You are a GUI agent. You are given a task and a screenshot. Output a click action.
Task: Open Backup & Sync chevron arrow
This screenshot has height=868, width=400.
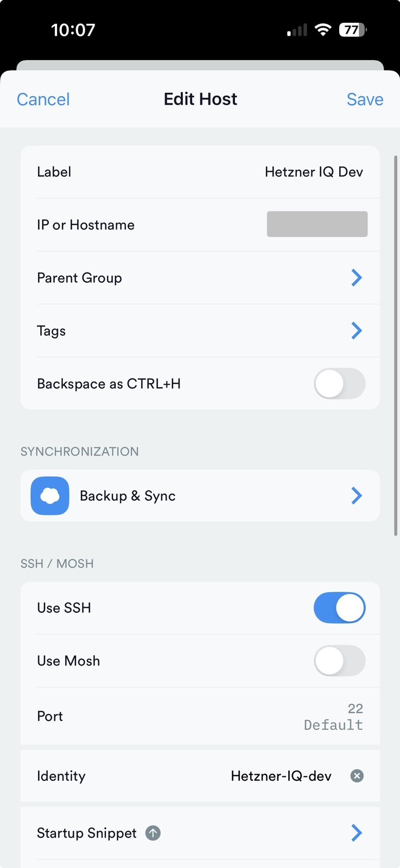pos(357,495)
